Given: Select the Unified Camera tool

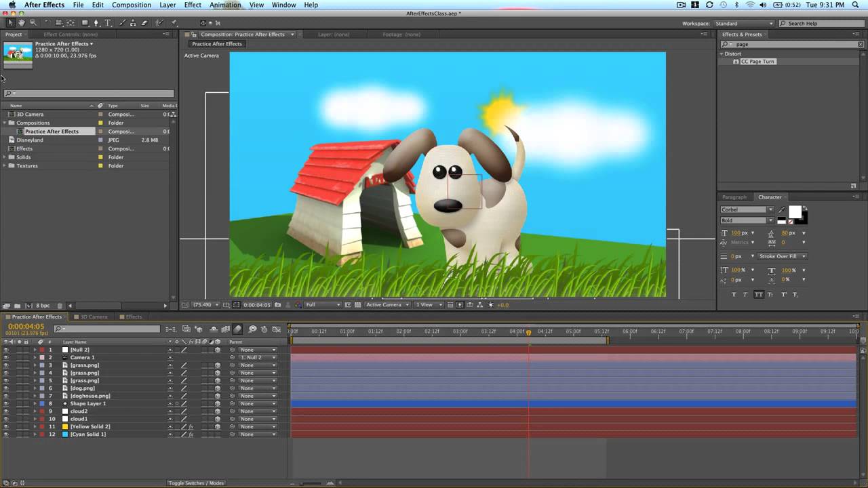Looking at the screenshot, I should coord(59,23).
